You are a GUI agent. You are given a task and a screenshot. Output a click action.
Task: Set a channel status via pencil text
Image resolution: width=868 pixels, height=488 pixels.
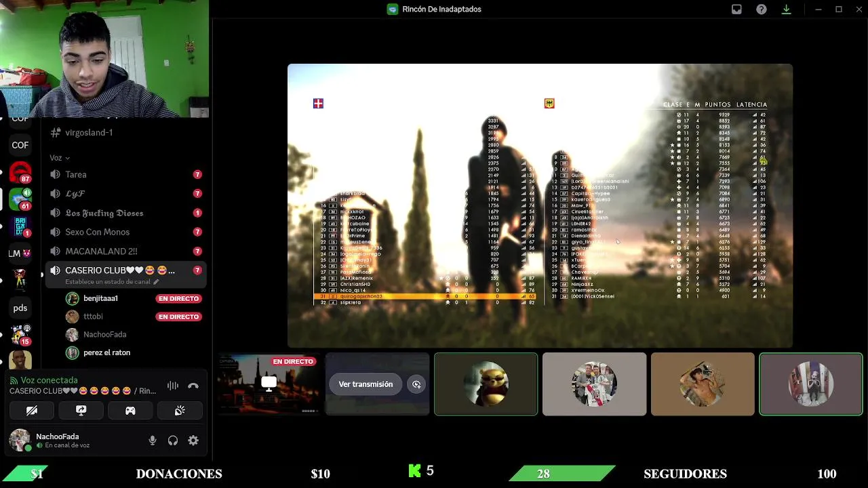[112, 282]
